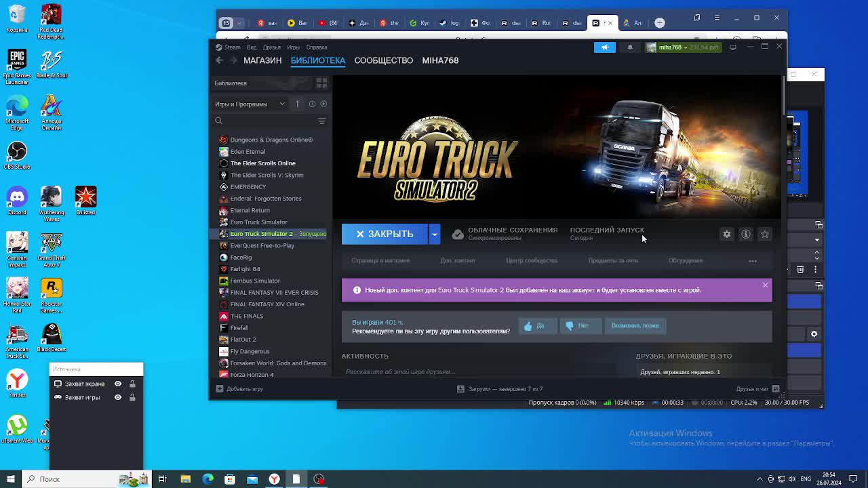Viewport: 868px width, 488px height.
Task: Toggle visibility of Захват игры source
Action: coord(118,397)
